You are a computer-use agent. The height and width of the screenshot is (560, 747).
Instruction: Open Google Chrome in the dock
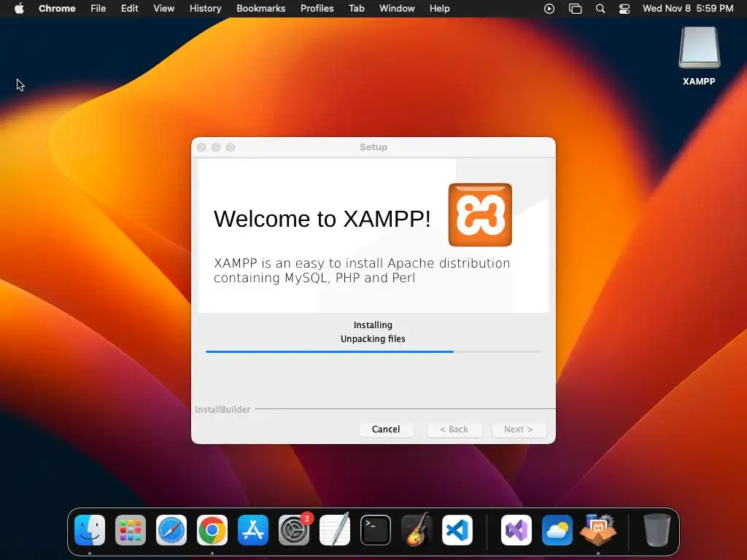coord(212,530)
